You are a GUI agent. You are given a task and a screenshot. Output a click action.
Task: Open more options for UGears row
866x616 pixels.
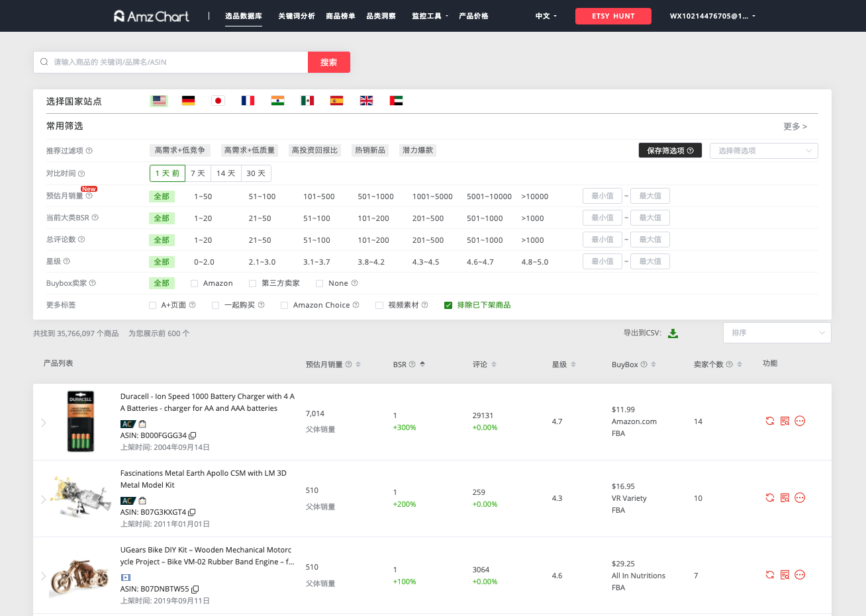pos(800,575)
